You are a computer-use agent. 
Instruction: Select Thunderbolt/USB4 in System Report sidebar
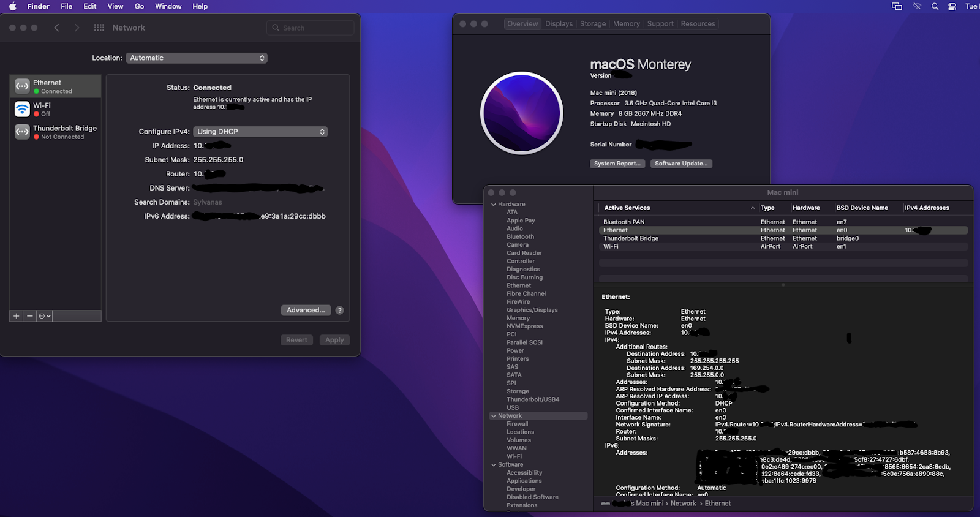point(533,399)
